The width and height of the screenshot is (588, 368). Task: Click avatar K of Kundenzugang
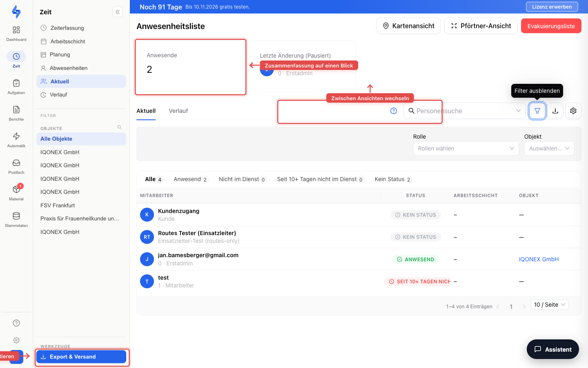[x=147, y=215]
